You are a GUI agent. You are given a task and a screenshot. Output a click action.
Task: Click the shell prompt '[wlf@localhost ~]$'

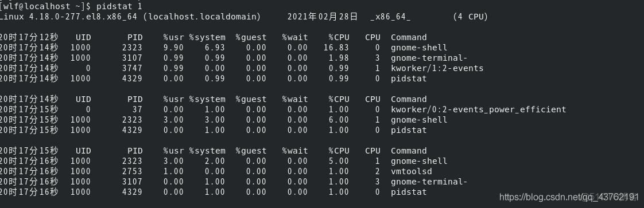(46, 6)
